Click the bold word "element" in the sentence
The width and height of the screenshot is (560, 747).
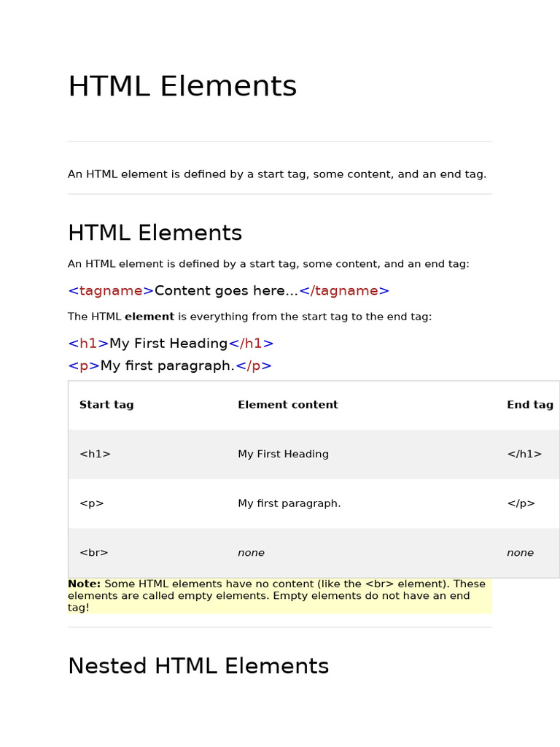[149, 317]
